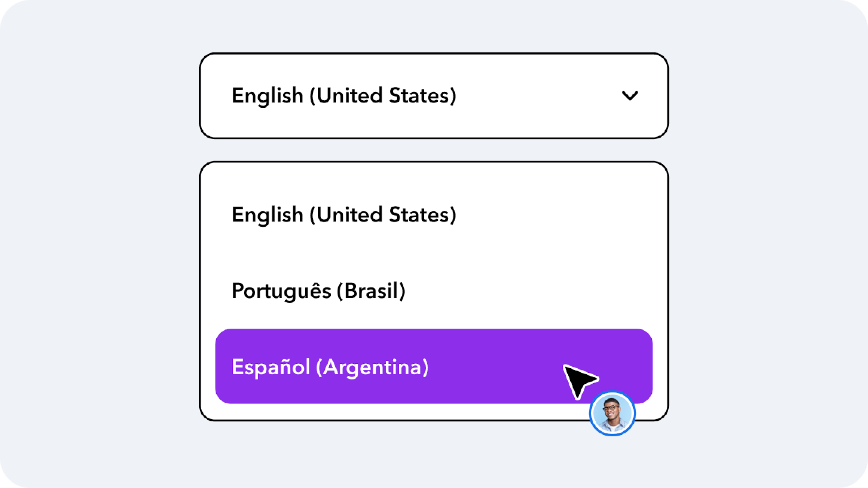This screenshot has height=488, width=868.
Task: Click the Español (Argentina) white text
Action: (330, 367)
